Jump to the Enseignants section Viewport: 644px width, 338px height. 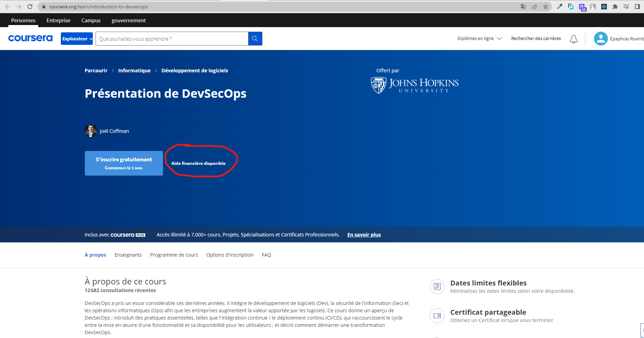point(128,255)
